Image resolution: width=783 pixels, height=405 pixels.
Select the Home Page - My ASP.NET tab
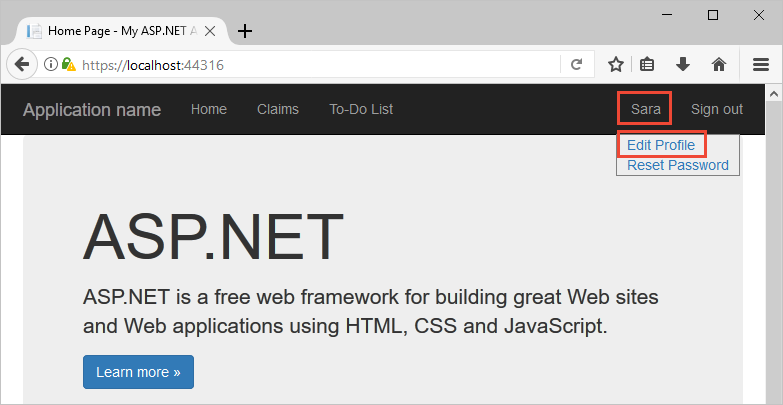123,31
